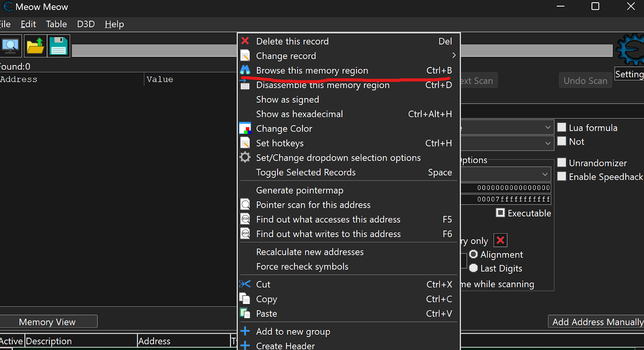Screen dimensions: 644x350
Task: Enable the Unrandomizer checkbox
Action: pyautogui.click(x=561, y=163)
